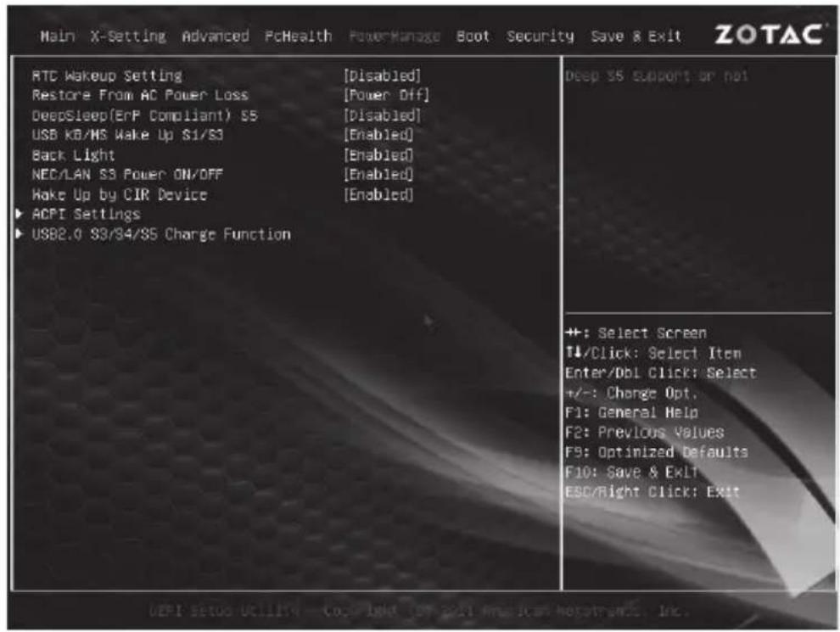Change Restore From AC Power Loss [Power Off] value
This screenshot has width=840, height=632.
click(386, 95)
